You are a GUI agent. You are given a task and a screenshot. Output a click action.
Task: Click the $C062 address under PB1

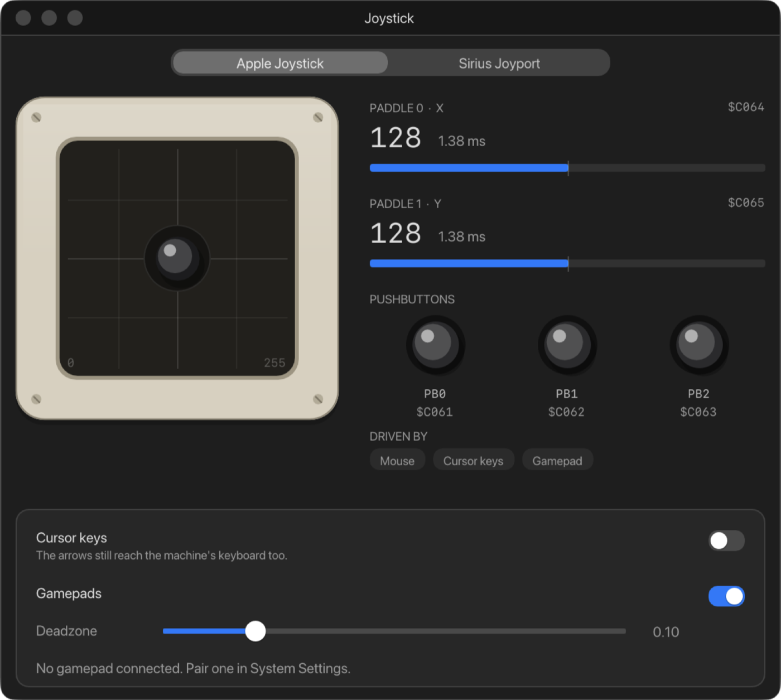(566, 412)
